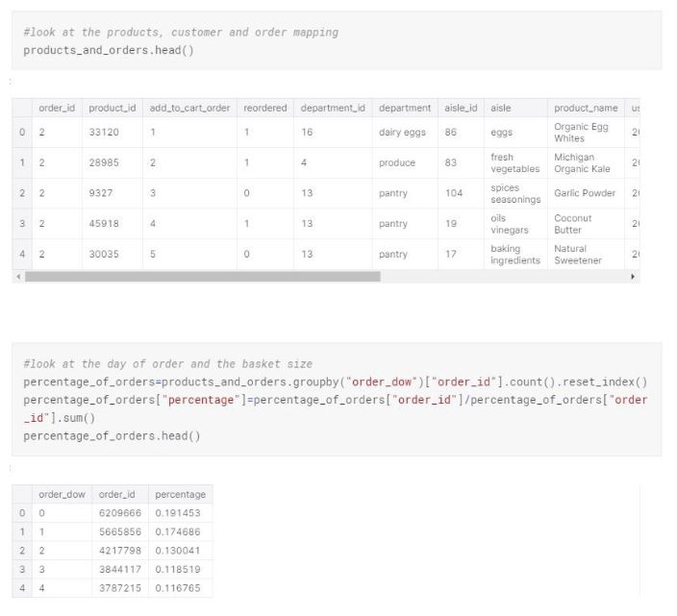Click the order count 4217798
The width and height of the screenshot is (677, 616).
(120, 551)
